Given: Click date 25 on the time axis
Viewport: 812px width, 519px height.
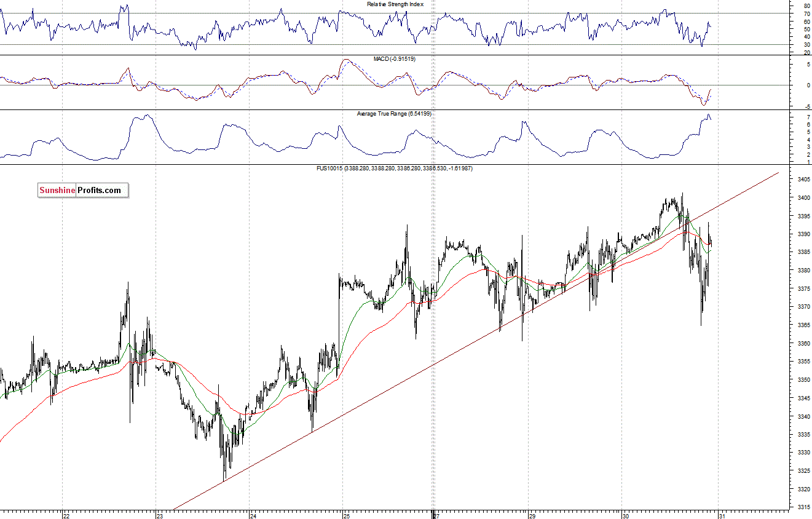Looking at the screenshot, I should 347,516.
